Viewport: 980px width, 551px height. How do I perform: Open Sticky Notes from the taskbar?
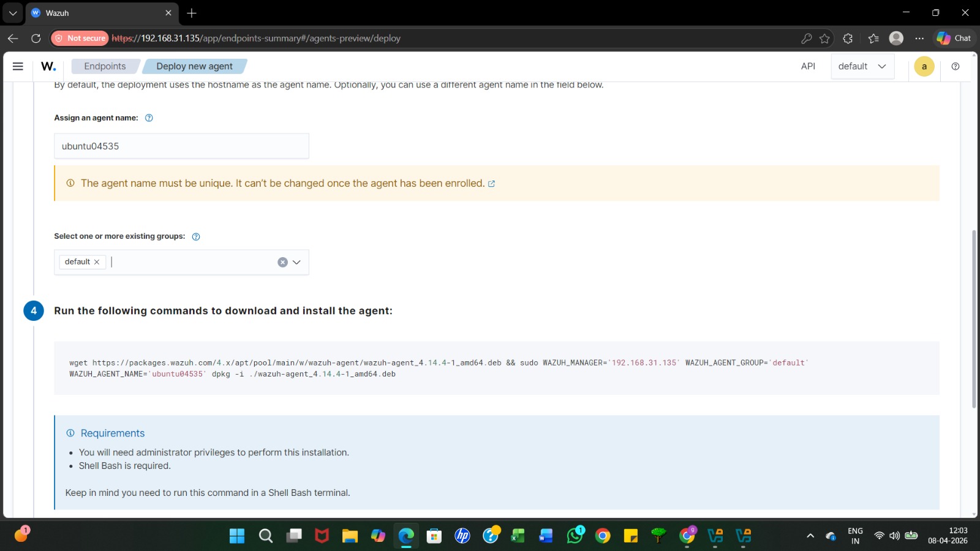pos(631,536)
